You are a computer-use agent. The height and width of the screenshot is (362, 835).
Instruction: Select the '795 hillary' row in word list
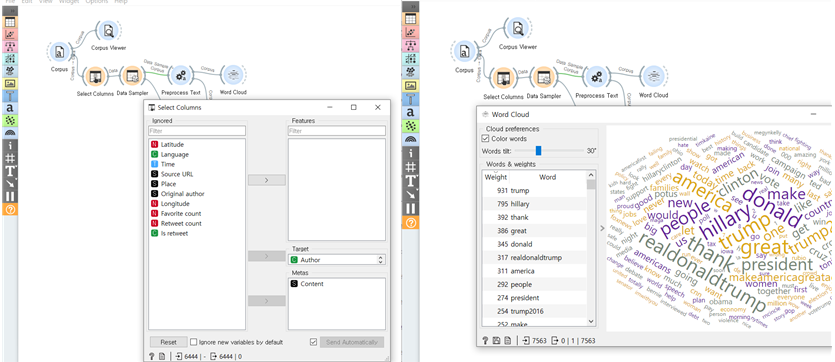click(x=534, y=204)
